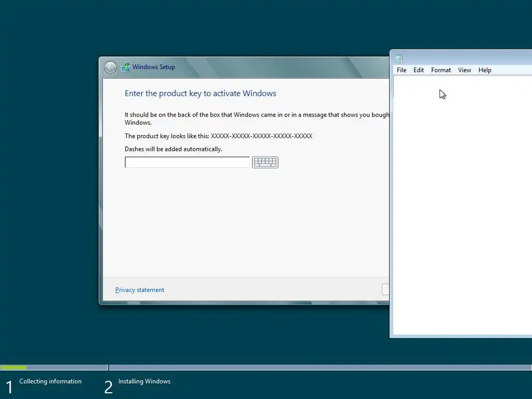Open the Help menu in Notepad
This screenshot has width=532, height=399.
pyautogui.click(x=485, y=70)
